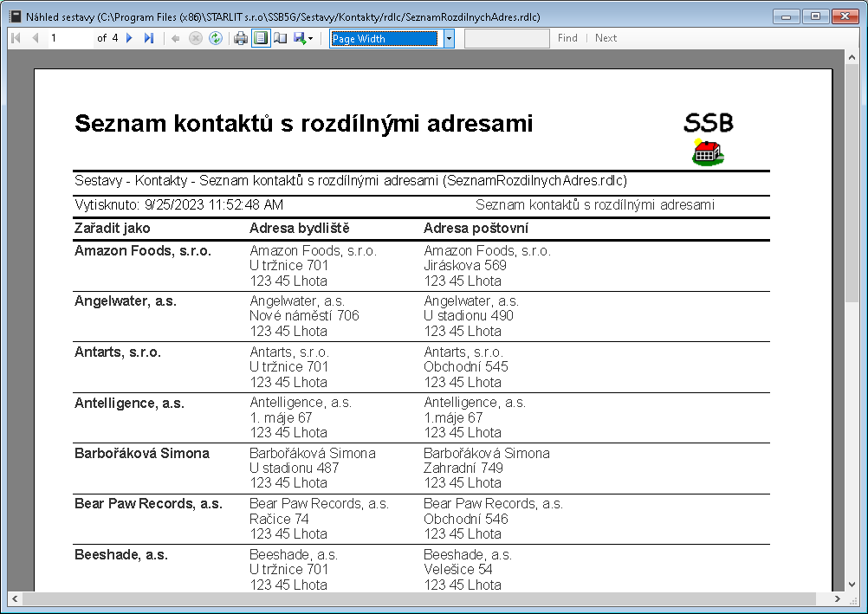The height and width of the screenshot is (614, 868).
Task: Select the Page Width zoom combo box
Action: 384,38
